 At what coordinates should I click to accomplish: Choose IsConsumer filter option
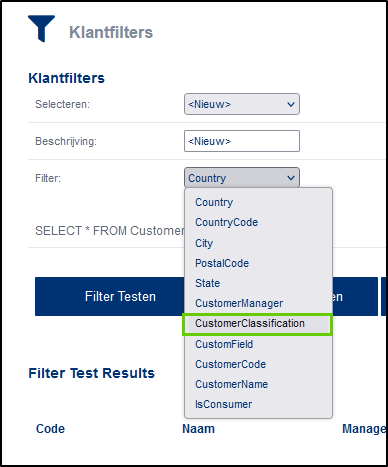click(x=223, y=404)
